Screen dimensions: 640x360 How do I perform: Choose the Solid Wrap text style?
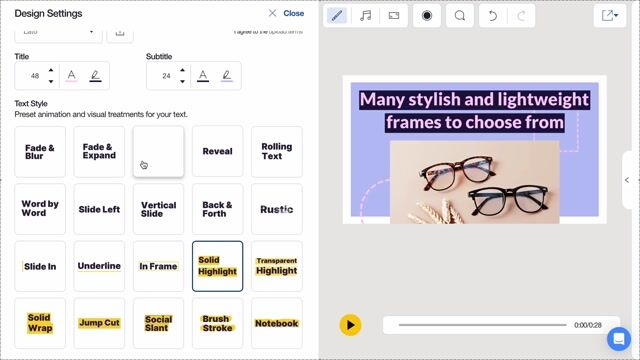[40, 323]
